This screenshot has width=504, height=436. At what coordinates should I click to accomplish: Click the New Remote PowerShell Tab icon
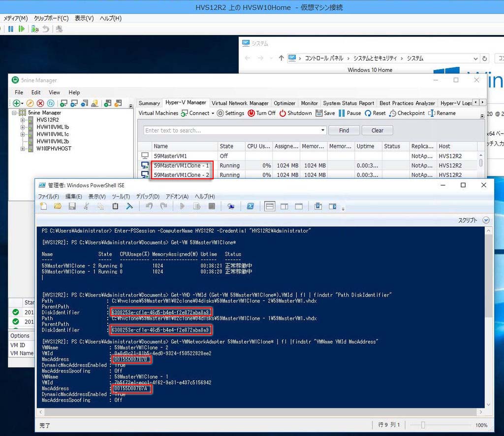pyautogui.click(x=231, y=206)
